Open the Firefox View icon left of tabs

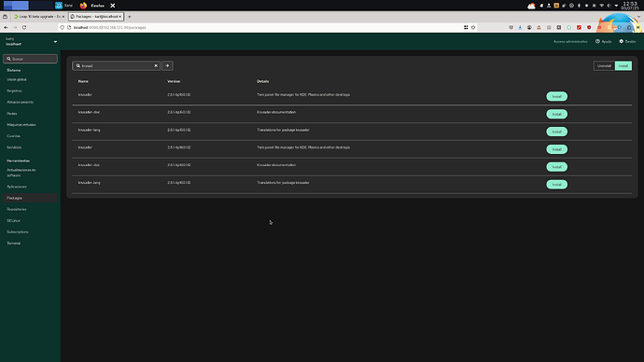point(5,17)
